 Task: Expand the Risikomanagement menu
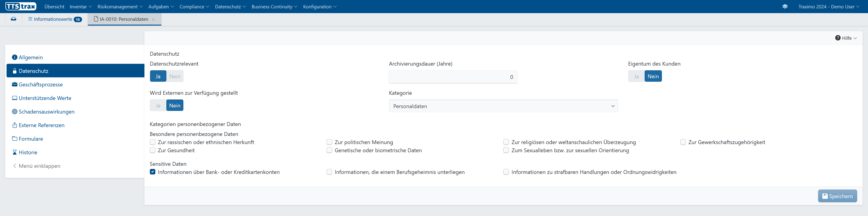pos(120,6)
